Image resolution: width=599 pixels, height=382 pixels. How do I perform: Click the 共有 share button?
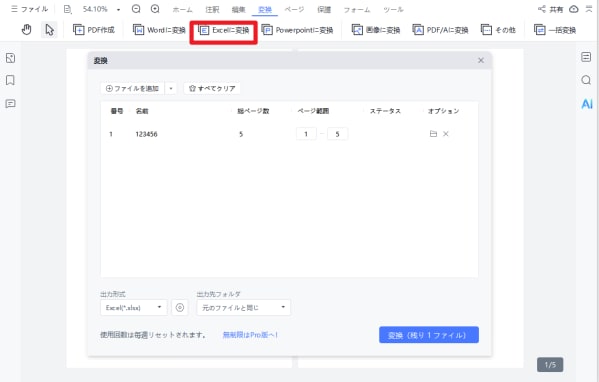tap(550, 9)
